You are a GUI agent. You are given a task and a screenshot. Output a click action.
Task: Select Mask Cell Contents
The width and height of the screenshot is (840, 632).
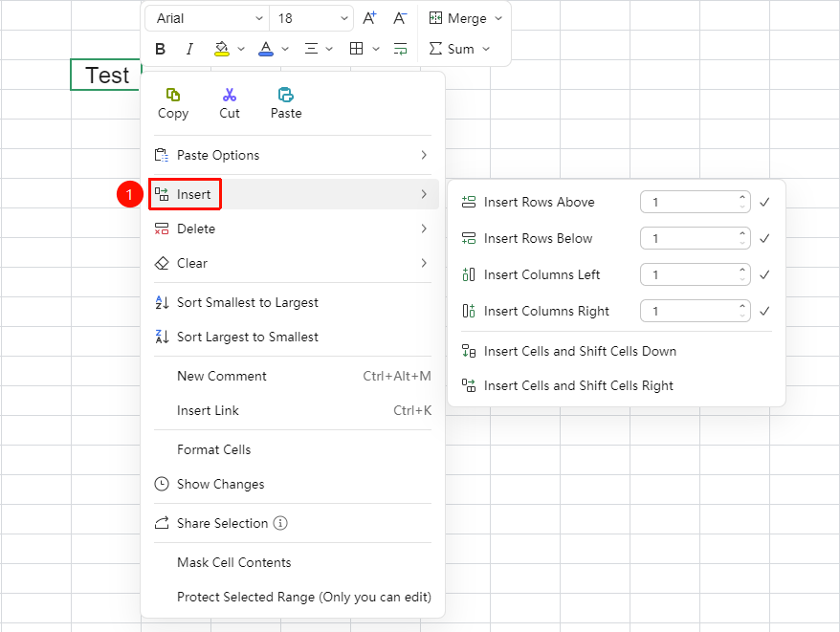[293, 562]
